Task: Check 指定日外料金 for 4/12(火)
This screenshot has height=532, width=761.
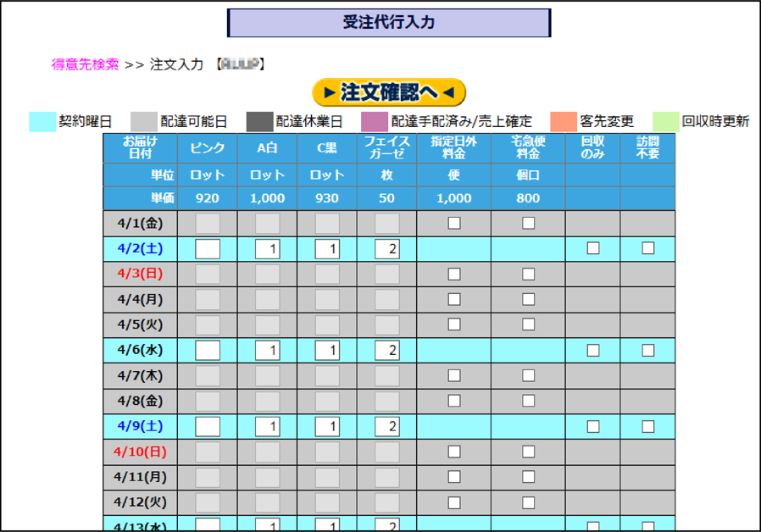Action: coord(454,502)
